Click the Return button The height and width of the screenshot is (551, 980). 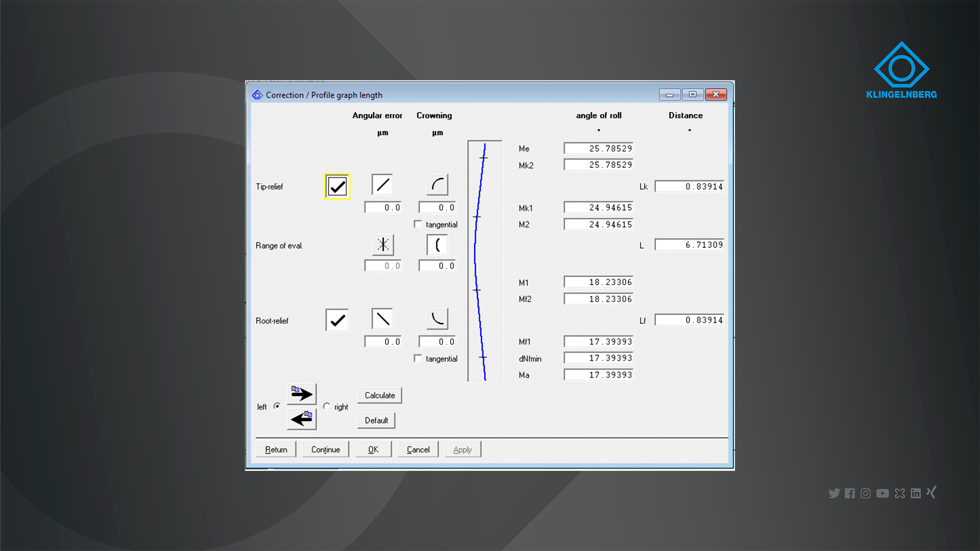pyautogui.click(x=276, y=449)
